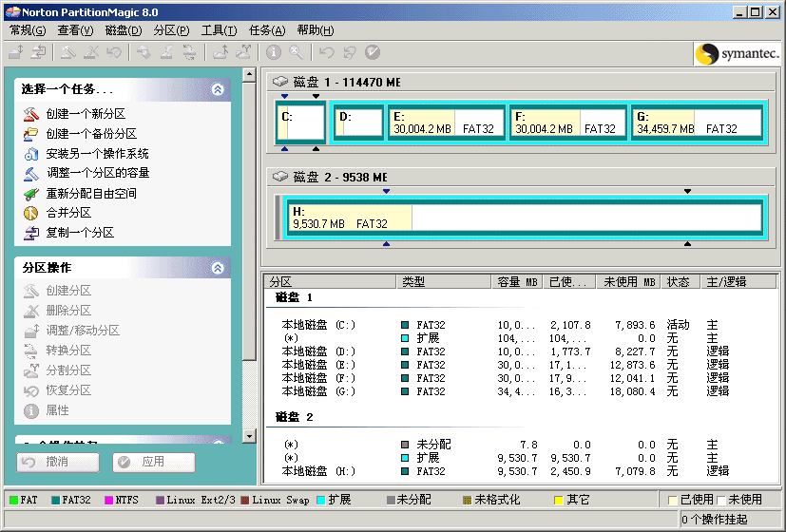Select the H: 9,530.7 MB partition block
Viewport: 786px width, 532px height.
point(524,218)
